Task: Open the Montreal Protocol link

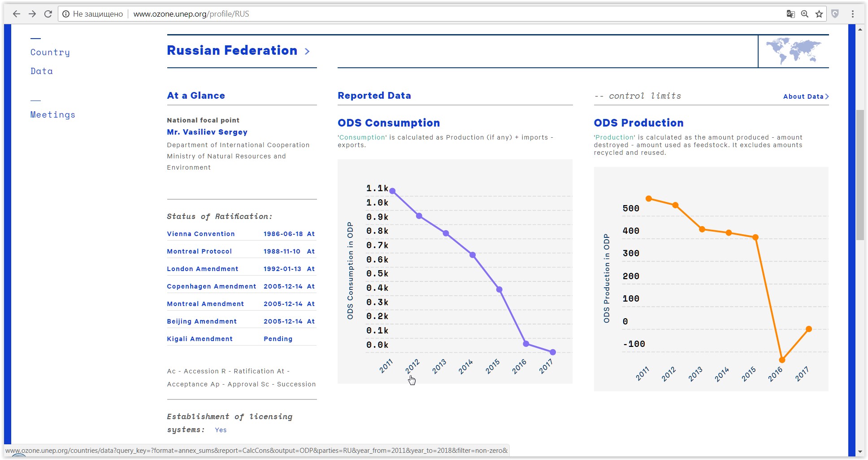Action: click(x=200, y=251)
